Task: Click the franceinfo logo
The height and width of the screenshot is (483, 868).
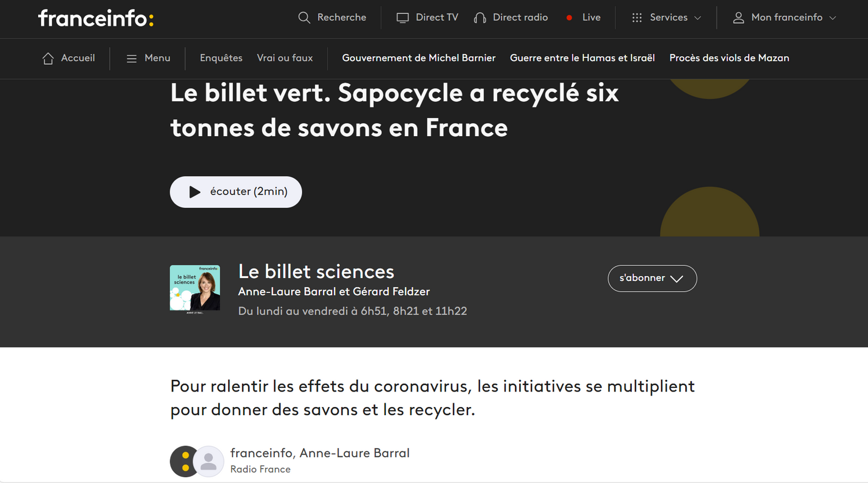Action: [95, 17]
